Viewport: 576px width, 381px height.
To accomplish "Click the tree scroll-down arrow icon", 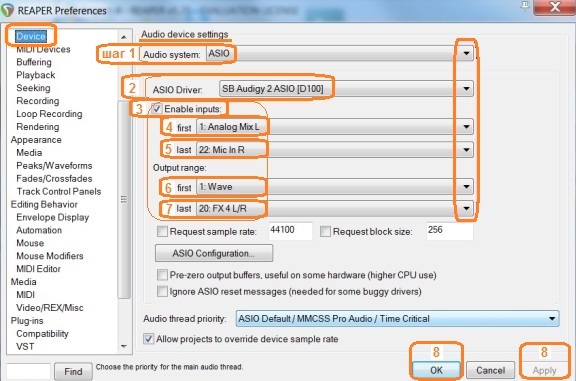I will [x=124, y=346].
